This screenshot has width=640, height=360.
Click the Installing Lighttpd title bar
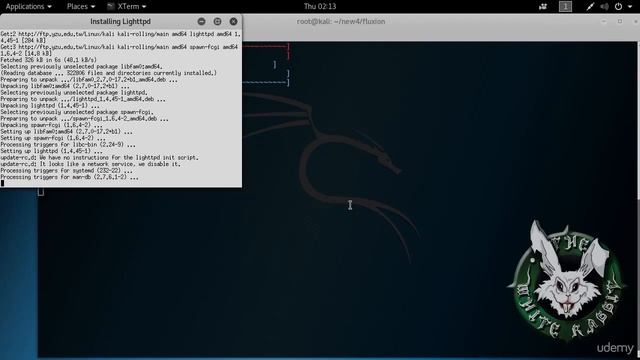click(120, 21)
